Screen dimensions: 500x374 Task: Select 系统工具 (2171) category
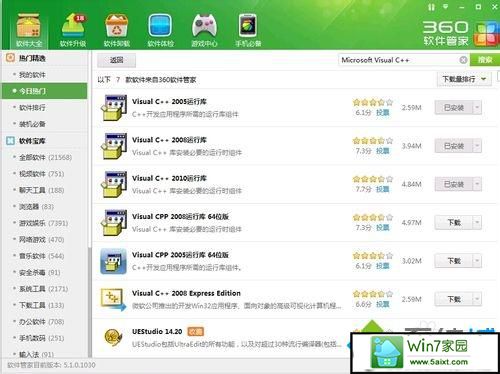click(x=44, y=289)
